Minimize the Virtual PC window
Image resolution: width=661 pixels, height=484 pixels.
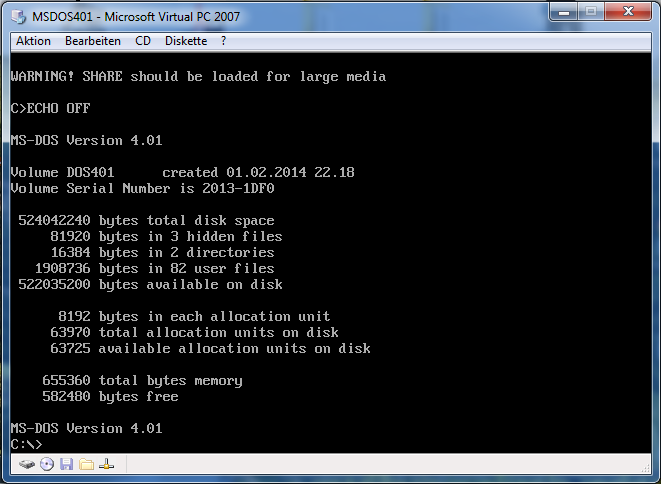click(x=564, y=11)
